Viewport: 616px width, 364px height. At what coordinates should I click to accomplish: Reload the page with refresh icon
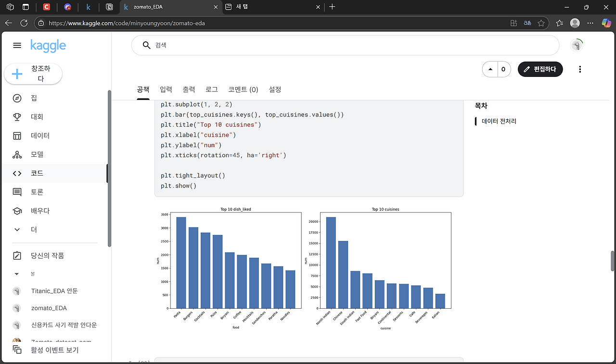(24, 23)
